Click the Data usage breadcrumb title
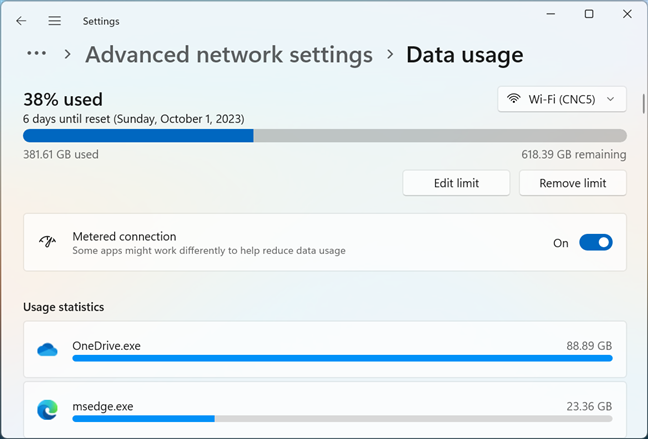Viewport: 648px width, 439px height. click(465, 55)
